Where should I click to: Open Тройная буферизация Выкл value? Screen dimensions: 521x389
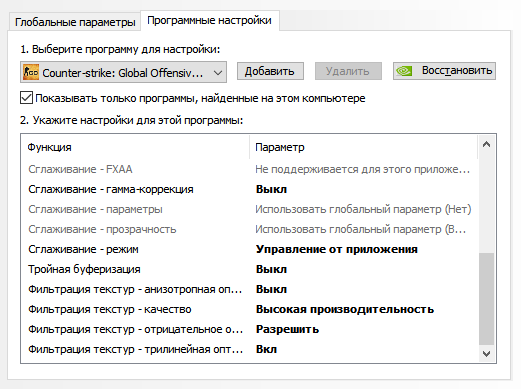(x=271, y=269)
